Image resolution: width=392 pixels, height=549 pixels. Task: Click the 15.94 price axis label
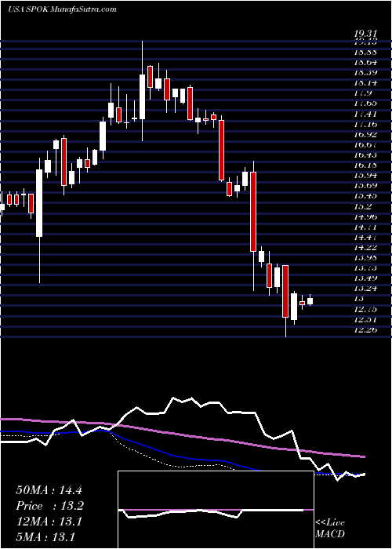[x=365, y=176]
